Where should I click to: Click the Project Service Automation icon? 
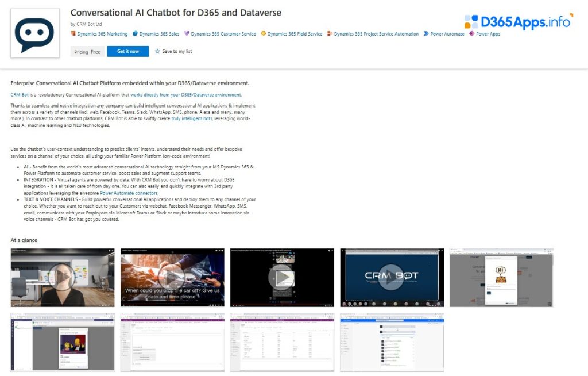330,34
